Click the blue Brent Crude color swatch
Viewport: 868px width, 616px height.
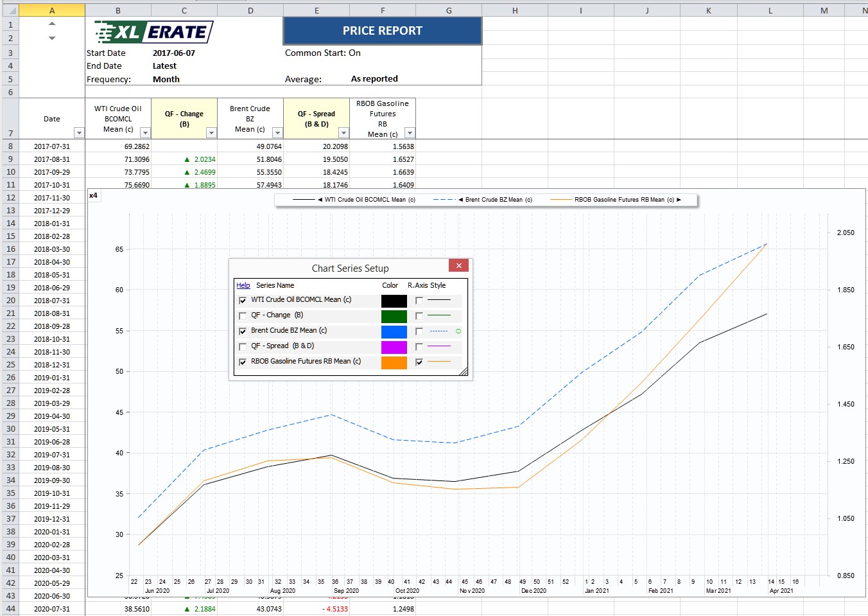tap(394, 331)
